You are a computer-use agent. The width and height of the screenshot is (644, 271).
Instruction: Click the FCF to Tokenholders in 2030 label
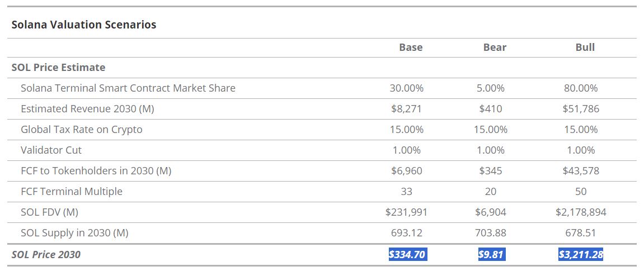coord(96,171)
